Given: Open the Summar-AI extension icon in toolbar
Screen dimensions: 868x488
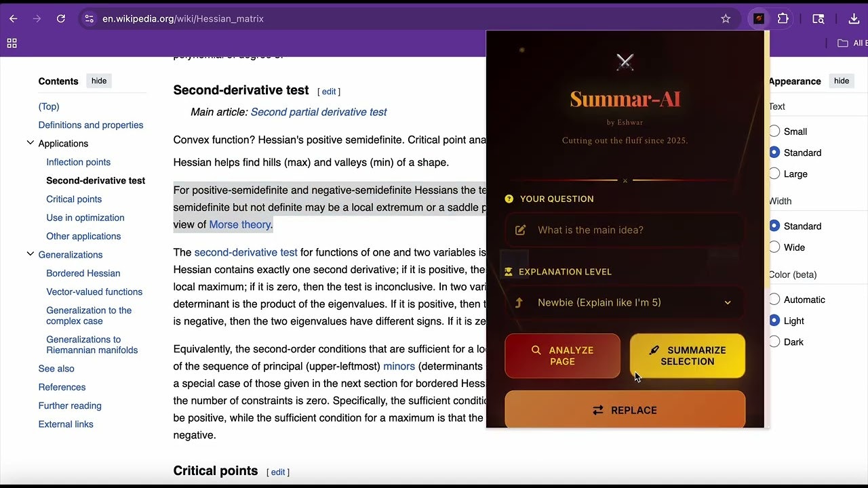Looking at the screenshot, I should point(759,18).
